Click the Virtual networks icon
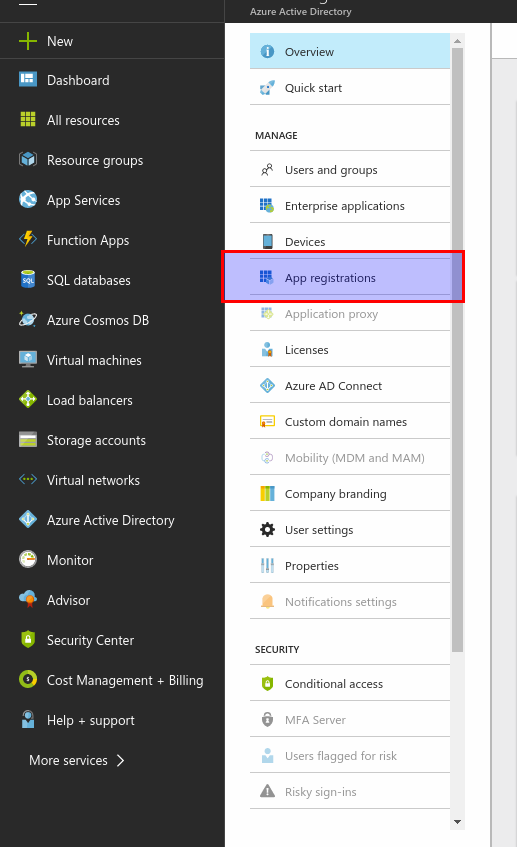The width and height of the screenshot is (517, 847). 28,479
